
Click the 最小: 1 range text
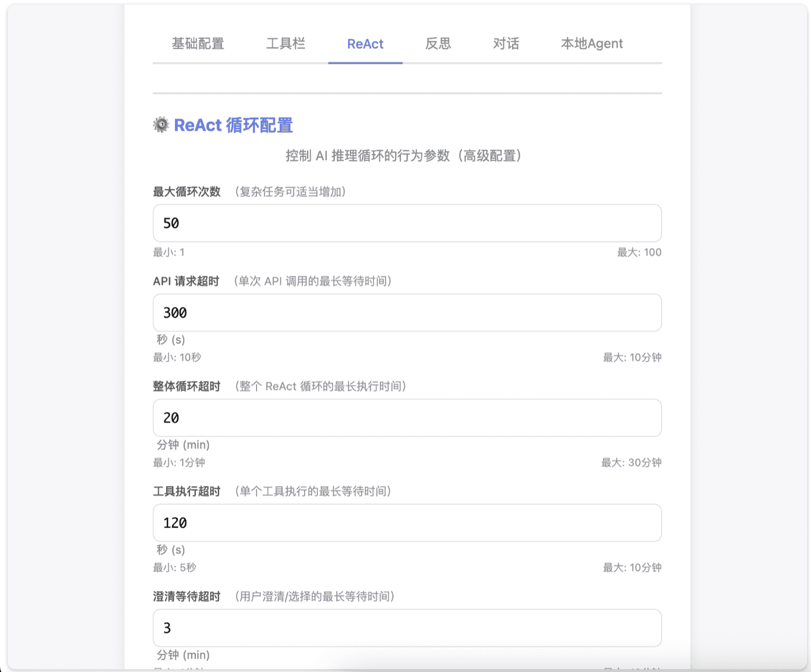click(x=169, y=253)
